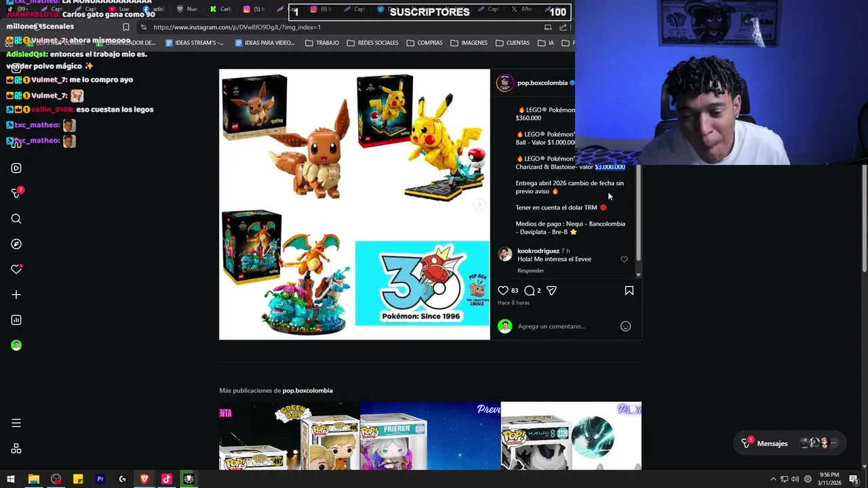This screenshot has height=488, width=868.
Task: Click caption scrollbar down arrow
Action: [x=638, y=274]
